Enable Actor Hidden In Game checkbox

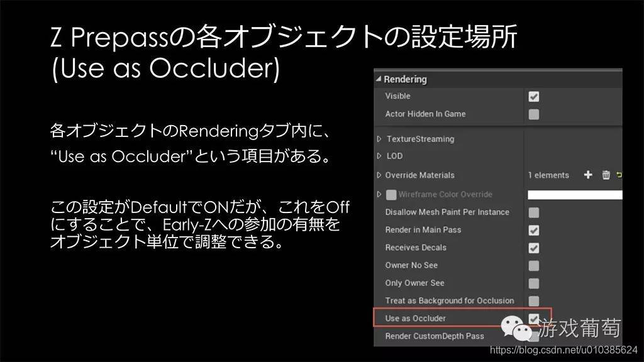[533, 114]
